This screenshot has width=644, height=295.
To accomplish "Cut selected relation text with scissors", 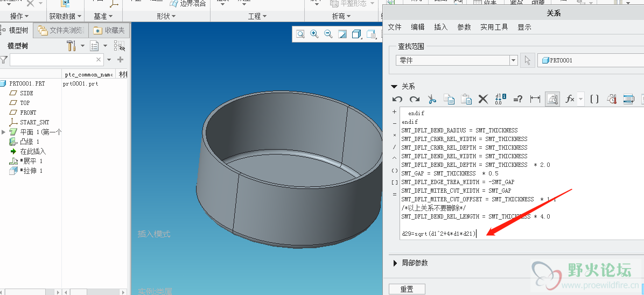I will click(432, 99).
